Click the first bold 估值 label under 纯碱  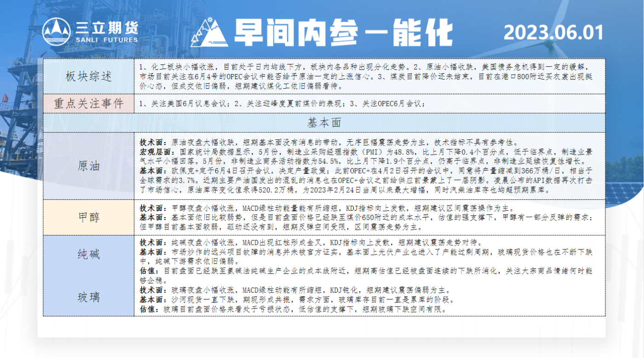147,271
